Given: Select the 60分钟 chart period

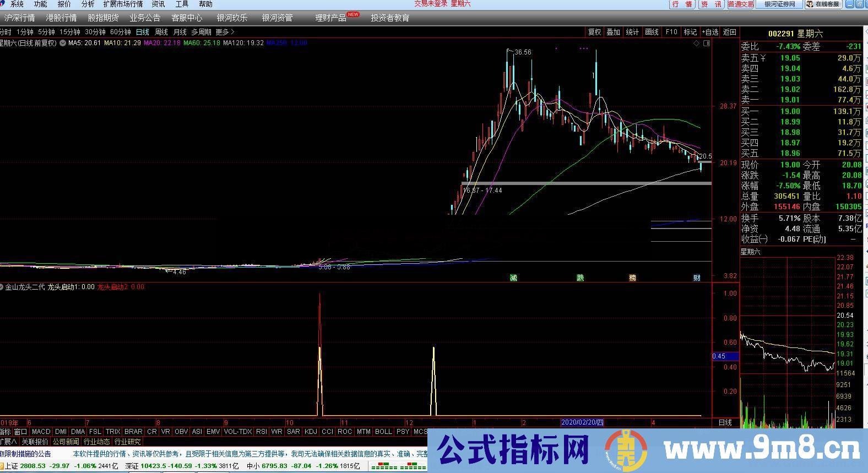Looking at the screenshot, I should click(x=121, y=32).
